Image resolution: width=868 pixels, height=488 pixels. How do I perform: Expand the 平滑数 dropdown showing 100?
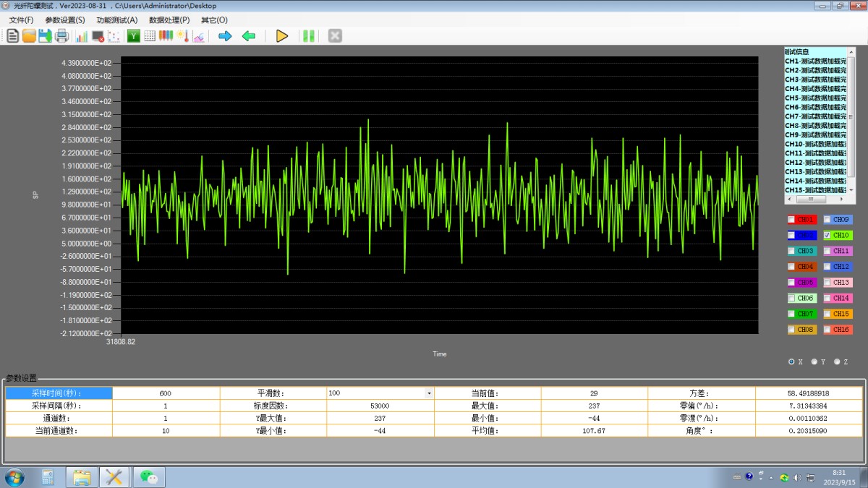[429, 393]
